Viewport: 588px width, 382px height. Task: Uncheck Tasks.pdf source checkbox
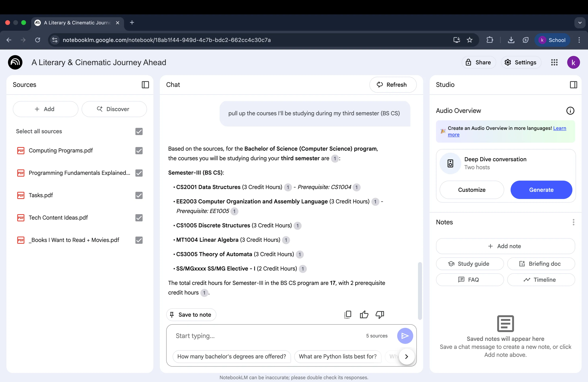pyautogui.click(x=139, y=195)
